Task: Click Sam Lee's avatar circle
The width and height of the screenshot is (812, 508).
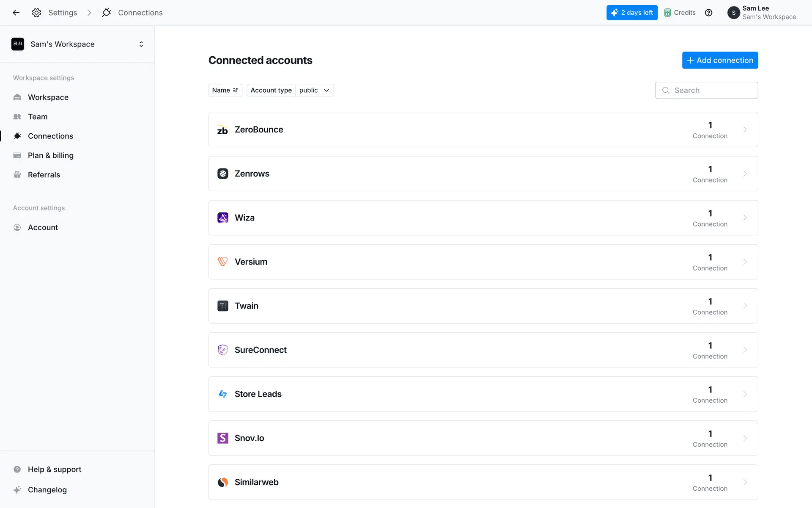Action: click(x=733, y=13)
